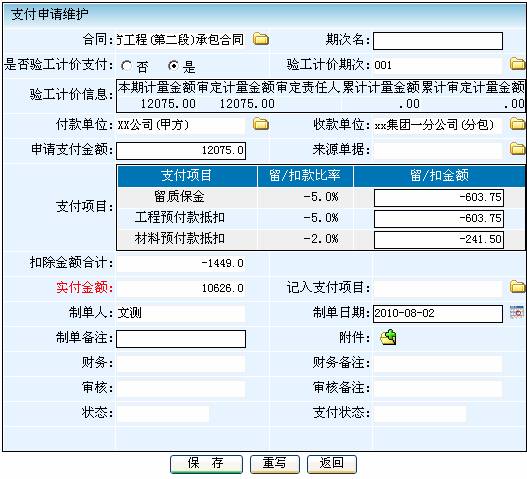Open the 合同 folder lookup icon
This screenshot has height=479, width=527.
(261, 39)
